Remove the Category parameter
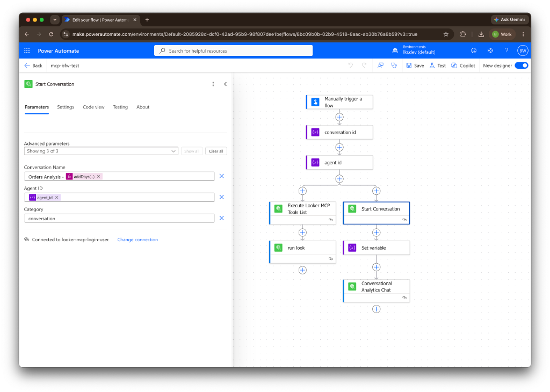The width and height of the screenshot is (550, 392). point(222,218)
